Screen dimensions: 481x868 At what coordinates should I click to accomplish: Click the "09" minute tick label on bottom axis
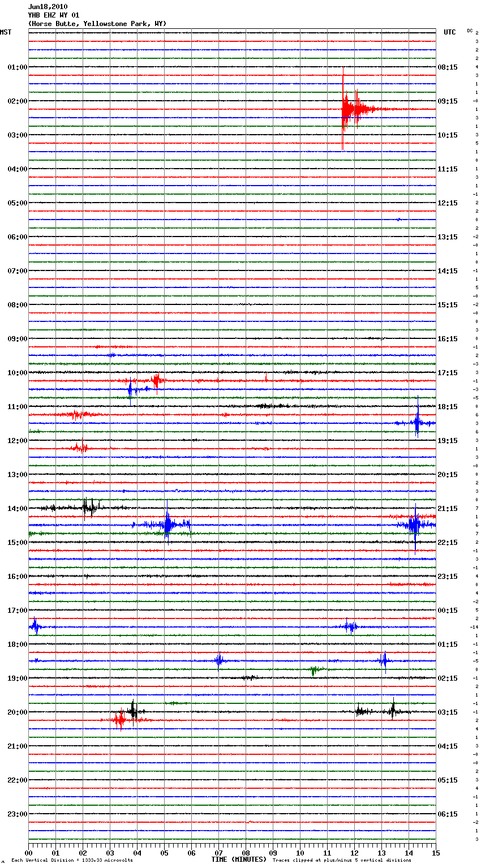(273, 853)
